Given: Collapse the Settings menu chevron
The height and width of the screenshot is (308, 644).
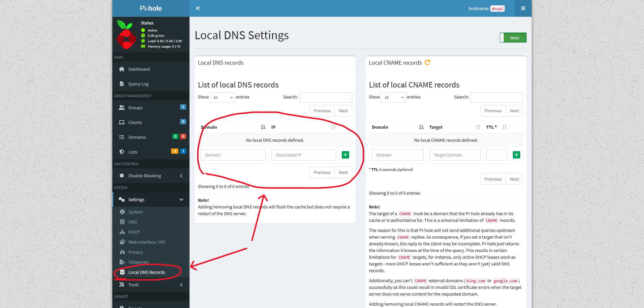Looking at the screenshot, I should click(x=181, y=199).
